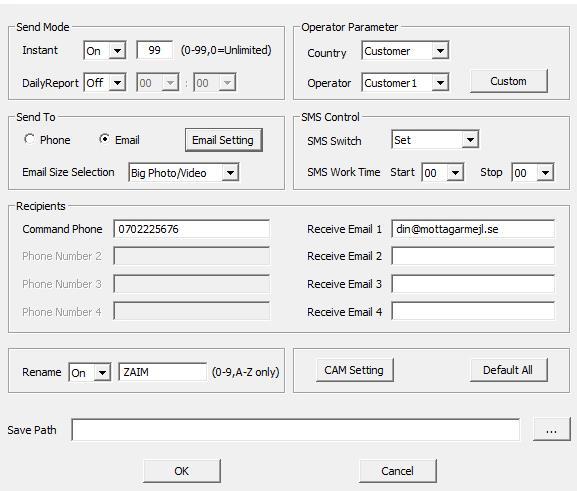Click the Email Setting button

223,140
